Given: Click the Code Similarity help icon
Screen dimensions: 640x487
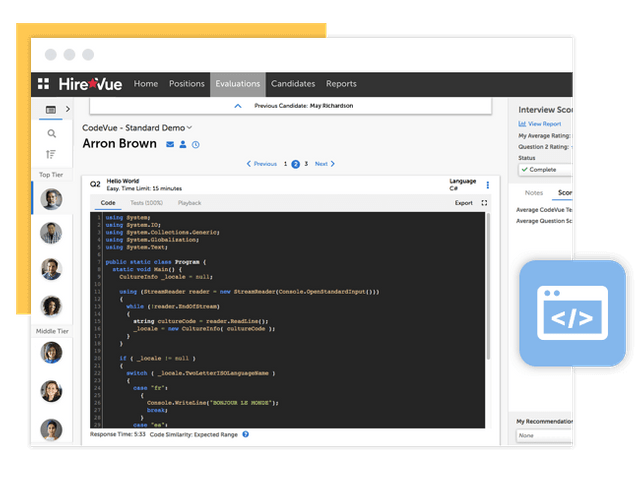Looking at the screenshot, I should pos(245,434).
